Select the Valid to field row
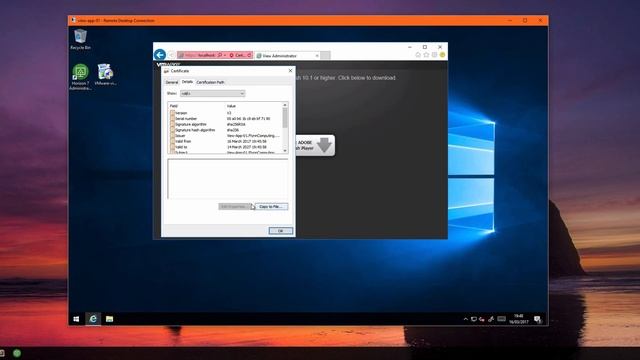 225,147
